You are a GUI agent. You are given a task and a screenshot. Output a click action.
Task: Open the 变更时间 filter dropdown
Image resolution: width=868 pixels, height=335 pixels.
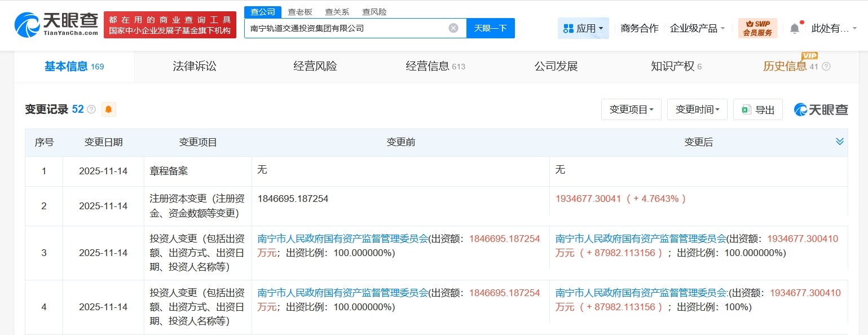pyautogui.click(x=697, y=109)
